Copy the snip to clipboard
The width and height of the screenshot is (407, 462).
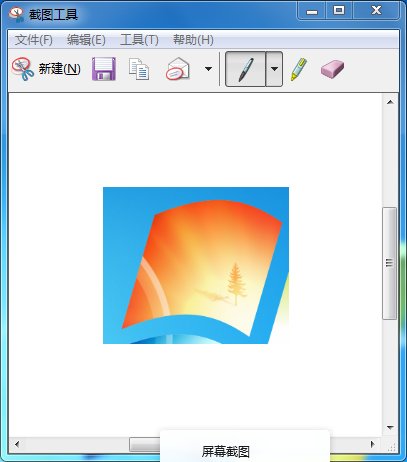coord(139,69)
